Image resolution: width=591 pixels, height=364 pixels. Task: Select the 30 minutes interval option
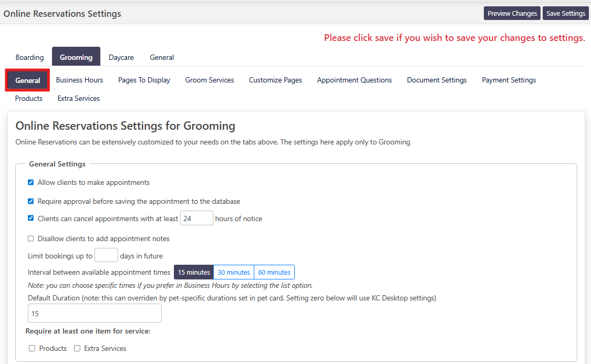click(234, 272)
